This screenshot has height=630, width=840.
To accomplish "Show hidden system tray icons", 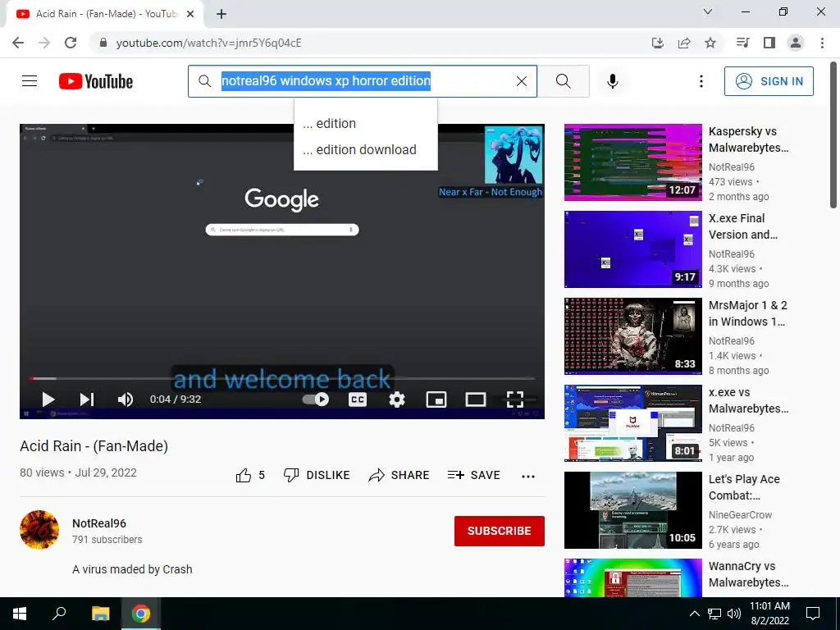I will point(694,614).
